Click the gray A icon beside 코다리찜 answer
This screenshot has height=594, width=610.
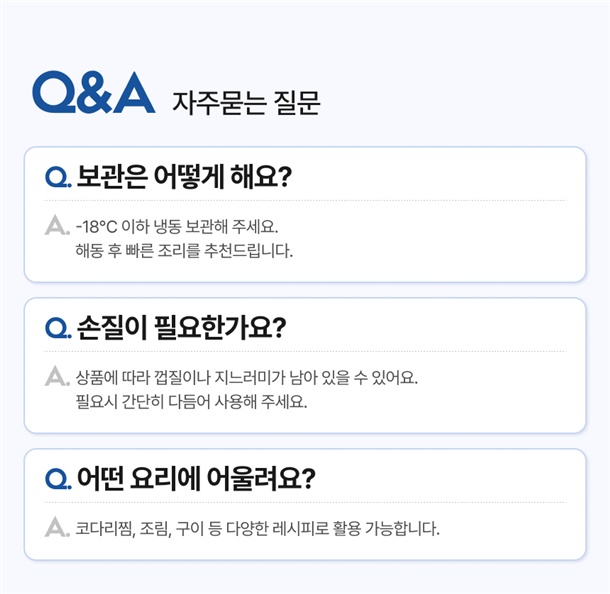coord(57,527)
